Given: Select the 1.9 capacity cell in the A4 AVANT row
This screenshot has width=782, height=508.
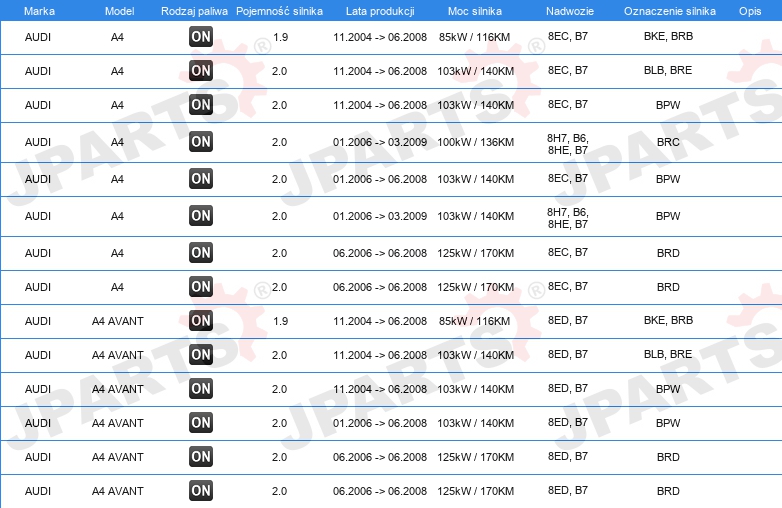Looking at the screenshot, I should coord(281,321).
